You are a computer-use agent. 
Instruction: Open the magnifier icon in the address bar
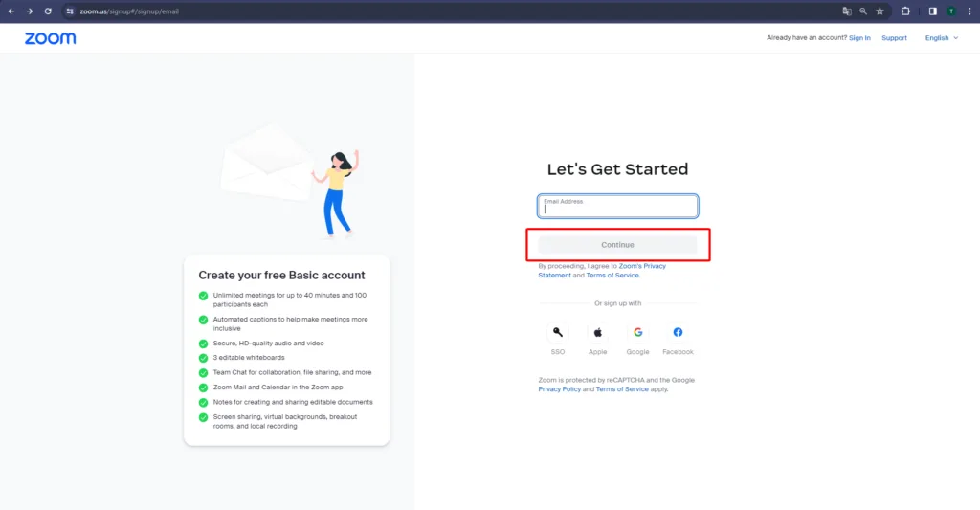(x=863, y=11)
